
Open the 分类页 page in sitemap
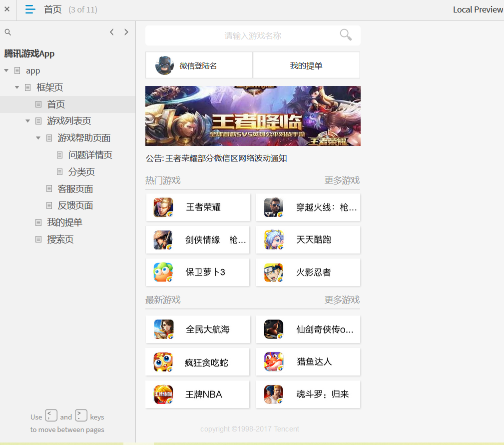(81, 172)
